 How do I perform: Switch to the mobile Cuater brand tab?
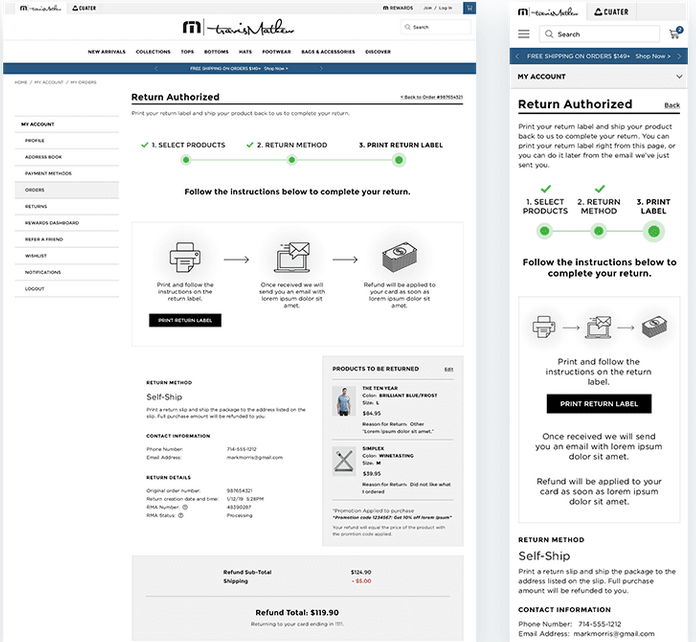tap(611, 12)
